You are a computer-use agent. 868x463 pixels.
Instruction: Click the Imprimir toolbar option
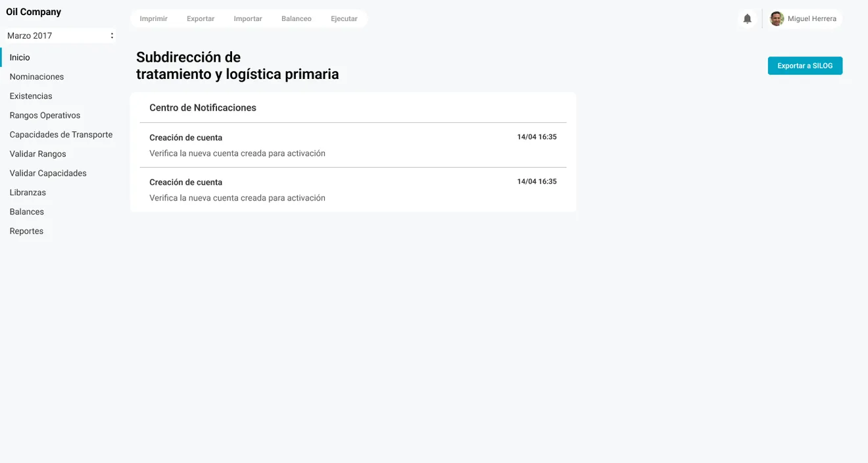[154, 19]
